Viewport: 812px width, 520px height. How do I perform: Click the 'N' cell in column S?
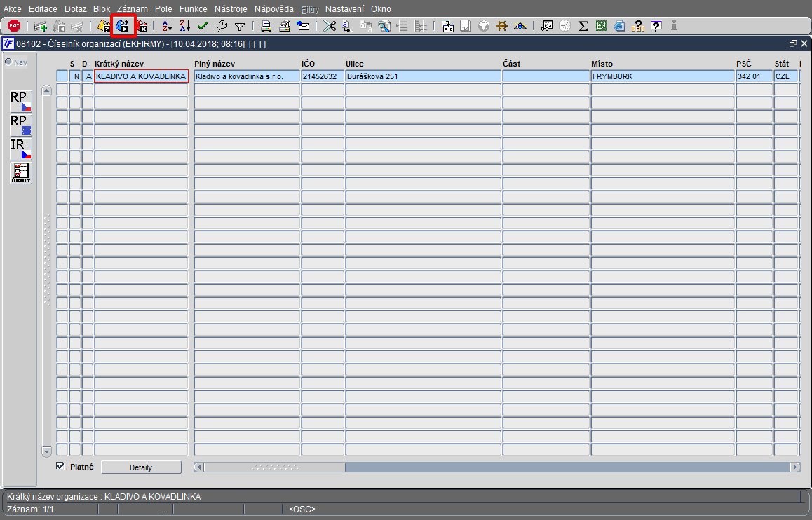(75, 76)
